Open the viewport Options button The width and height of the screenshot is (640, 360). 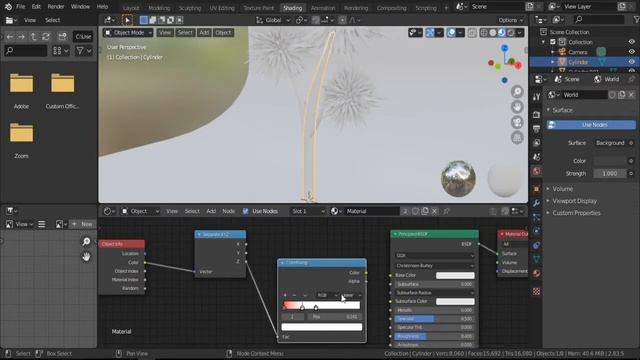tap(510, 20)
